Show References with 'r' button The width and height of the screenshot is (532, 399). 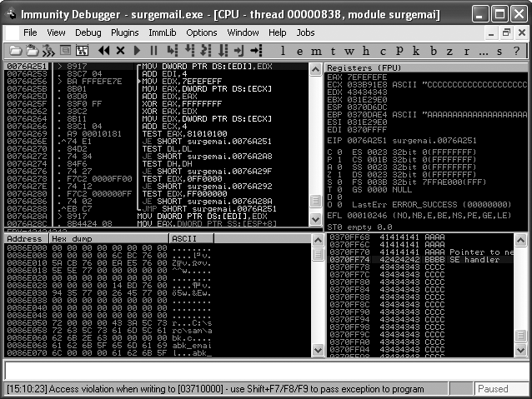click(467, 52)
